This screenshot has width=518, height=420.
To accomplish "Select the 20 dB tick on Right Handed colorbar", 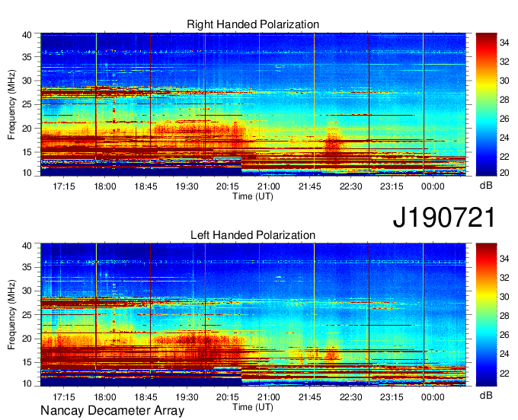I will pos(504,173).
